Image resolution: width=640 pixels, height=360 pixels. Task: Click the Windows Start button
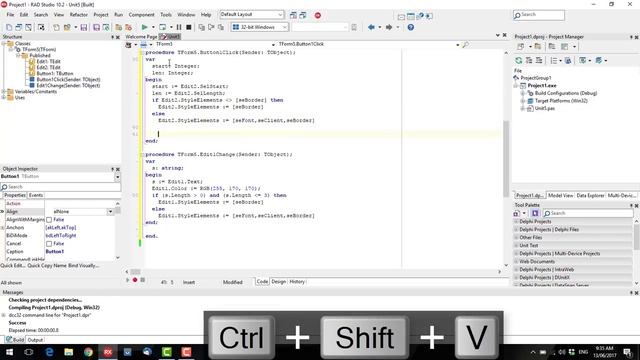click(x=9, y=352)
